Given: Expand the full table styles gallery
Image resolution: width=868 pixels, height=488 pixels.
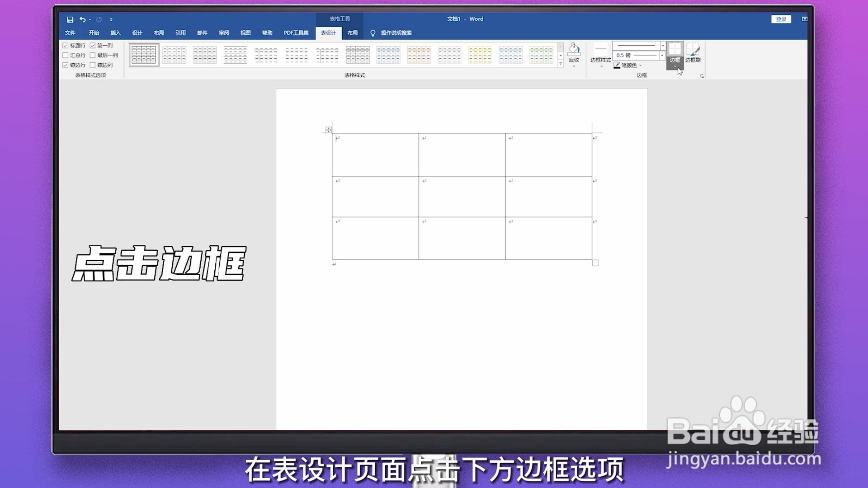Looking at the screenshot, I should 561,64.
